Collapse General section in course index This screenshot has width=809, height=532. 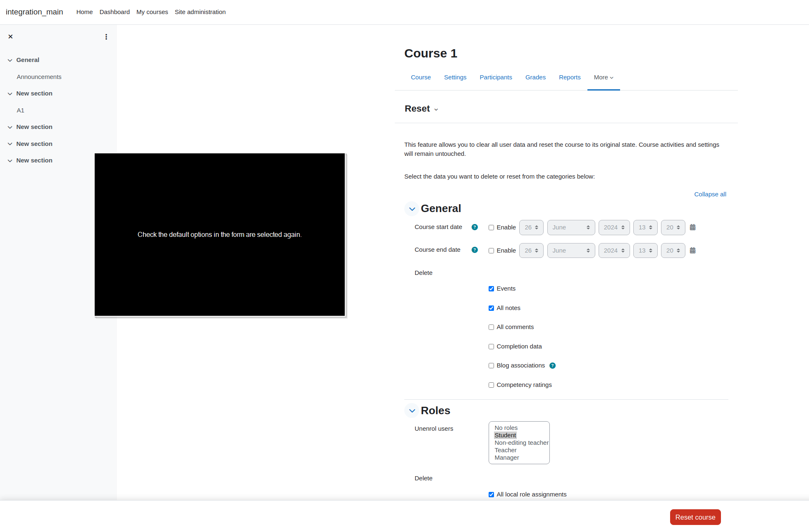(10, 60)
